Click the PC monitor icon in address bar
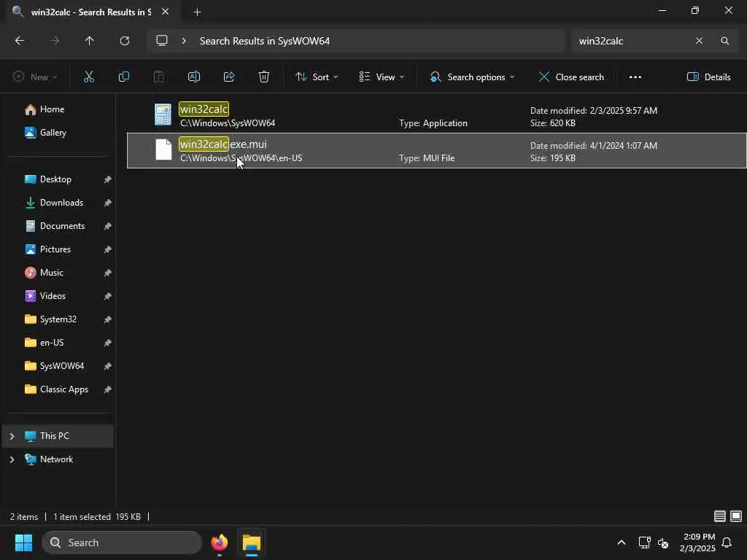The width and height of the screenshot is (747, 560). (162, 41)
